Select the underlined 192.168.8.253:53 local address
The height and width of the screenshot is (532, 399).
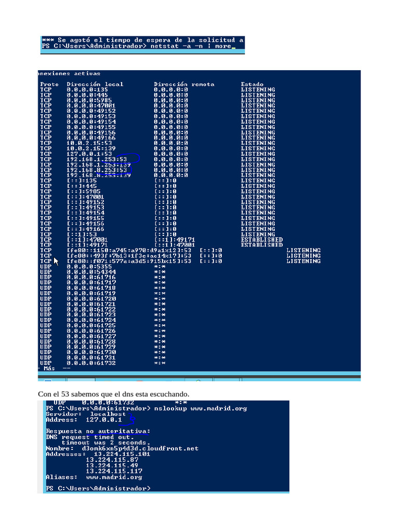pyautogui.click(x=96, y=170)
